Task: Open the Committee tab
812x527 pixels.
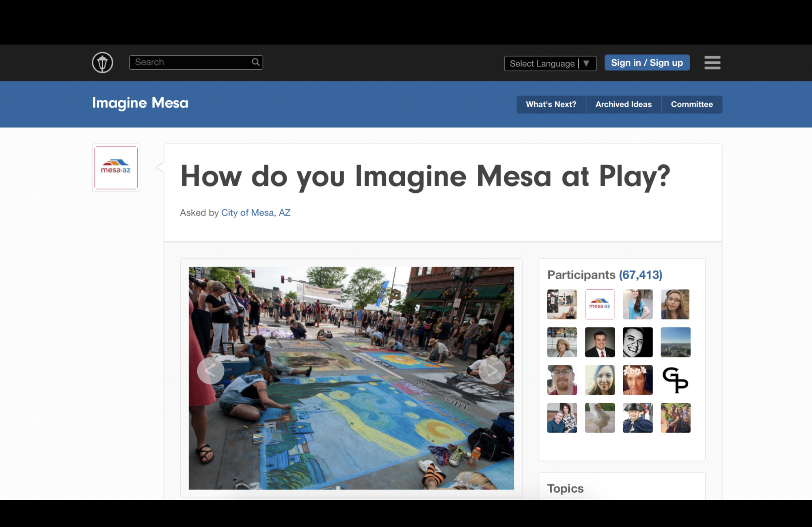Action: [x=691, y=104]
